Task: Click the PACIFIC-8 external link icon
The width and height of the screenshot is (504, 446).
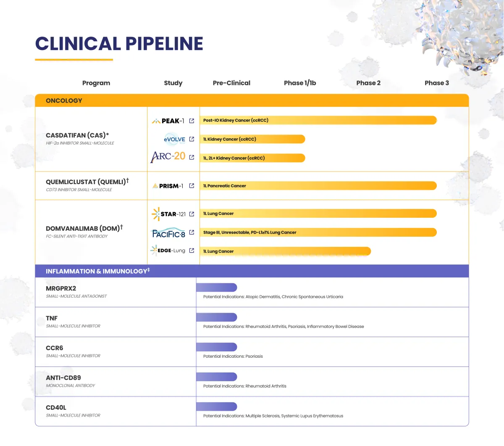Action: (x=192, y=232)
